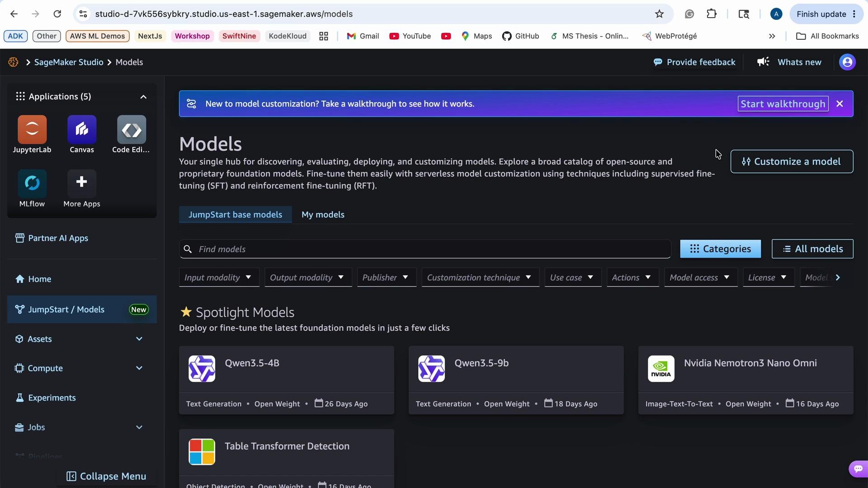
Task: Open Partner AI Apps in sidebar
Action: pos(82,238)
